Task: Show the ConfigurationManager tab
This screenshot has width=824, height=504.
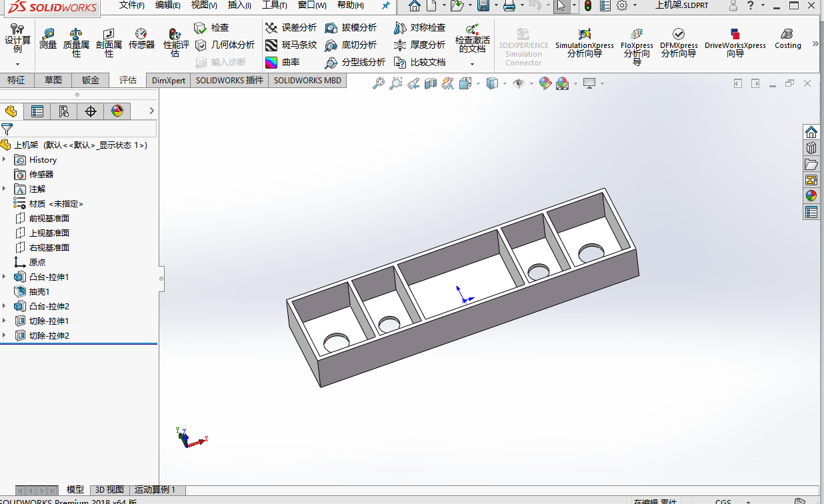Action: (64, 111)
